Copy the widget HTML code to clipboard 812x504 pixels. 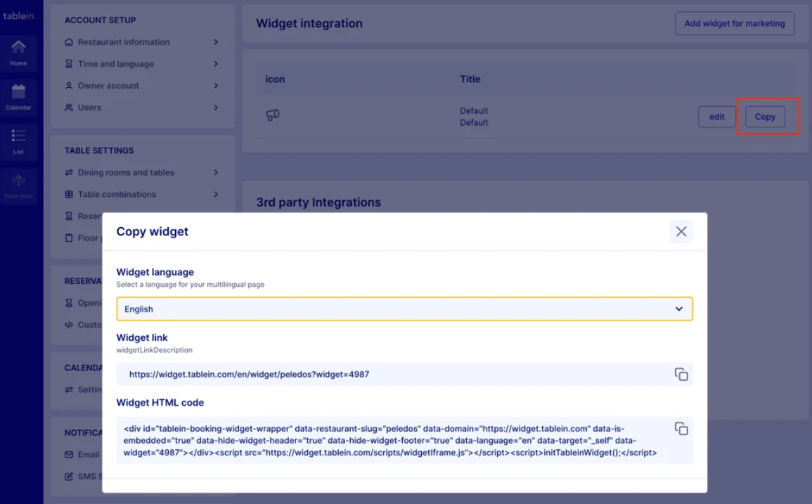coord(681,428)
